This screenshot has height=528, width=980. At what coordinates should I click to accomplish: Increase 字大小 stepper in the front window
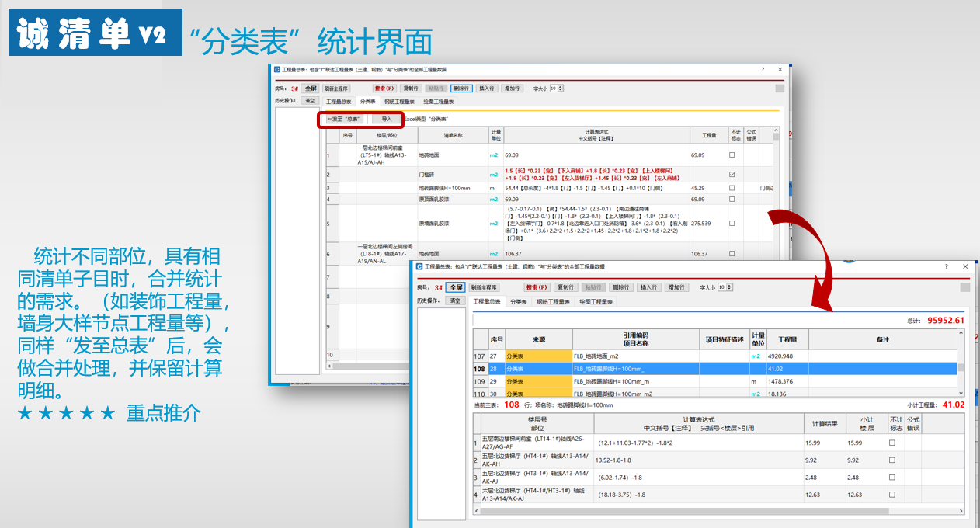click(x=731, y=285)
